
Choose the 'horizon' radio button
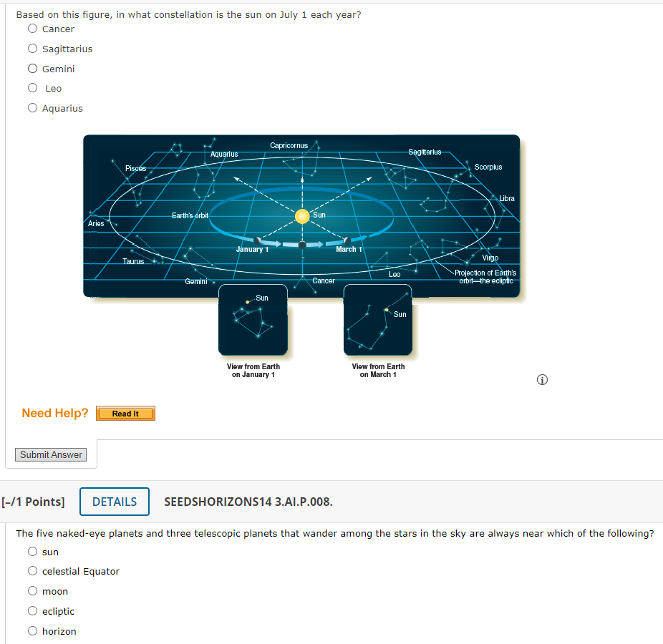pyautogui.click(x=32, y=631)
